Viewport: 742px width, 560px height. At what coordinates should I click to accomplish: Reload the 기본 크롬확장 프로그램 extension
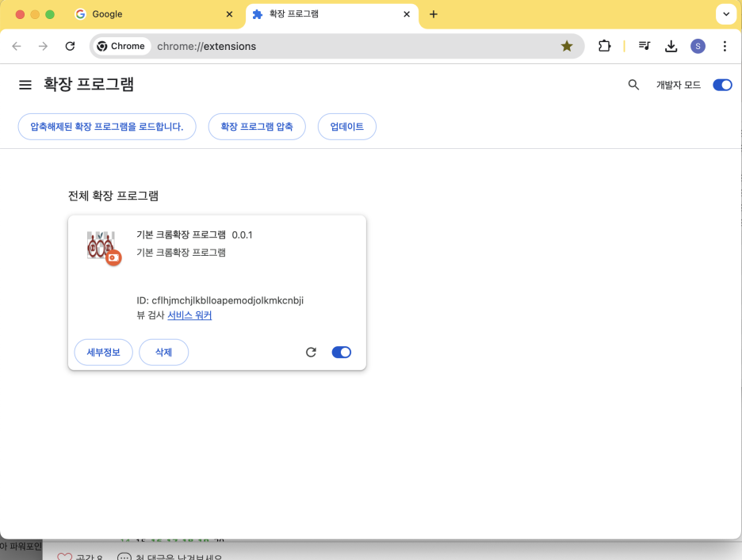[x=311, y=352]
